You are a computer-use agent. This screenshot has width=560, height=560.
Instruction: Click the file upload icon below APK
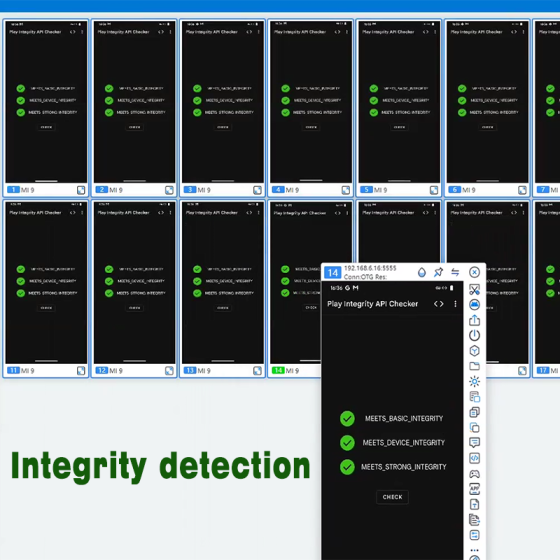tap(474, 504)
